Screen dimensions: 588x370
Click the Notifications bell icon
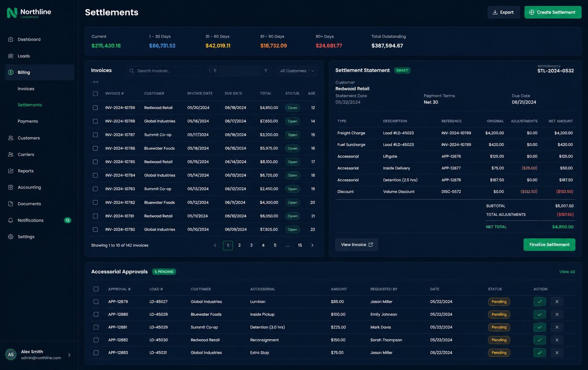point(11,220)
